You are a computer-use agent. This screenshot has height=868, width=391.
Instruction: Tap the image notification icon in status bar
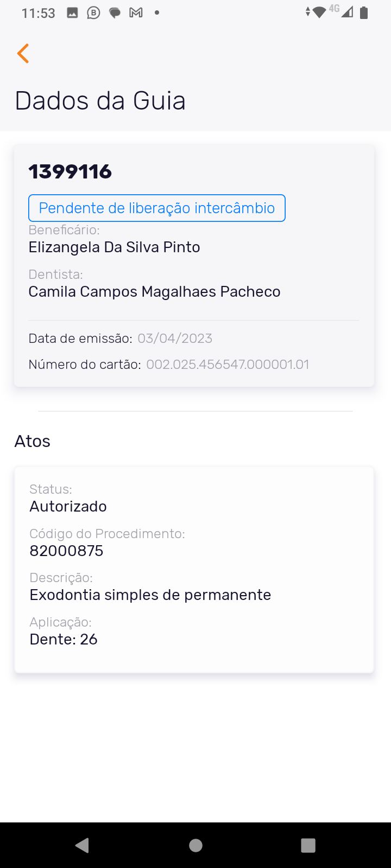[x=72, y=12]
